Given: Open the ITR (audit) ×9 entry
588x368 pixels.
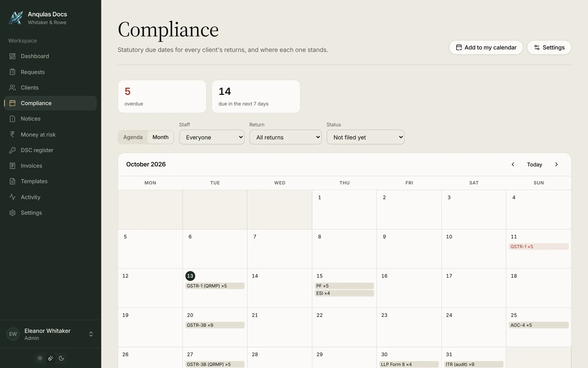Looking at the screenshot, I should point(474,364).
